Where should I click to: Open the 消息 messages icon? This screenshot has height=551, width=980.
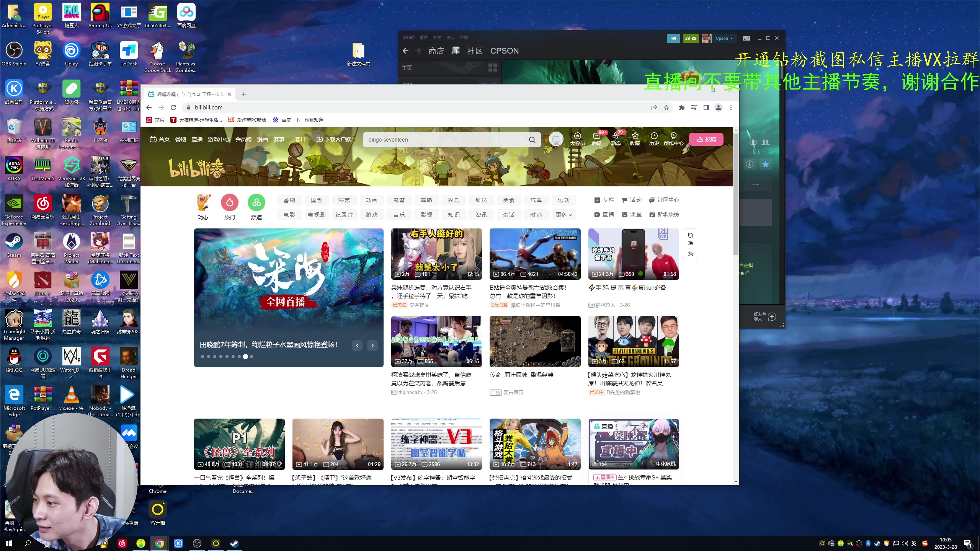pos(597,139)
